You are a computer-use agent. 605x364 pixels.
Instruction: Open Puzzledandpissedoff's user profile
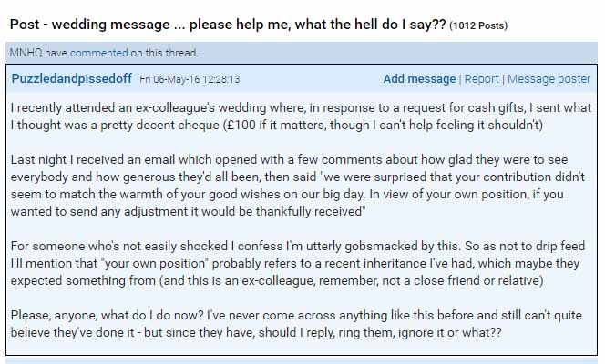tap(72, 79)
